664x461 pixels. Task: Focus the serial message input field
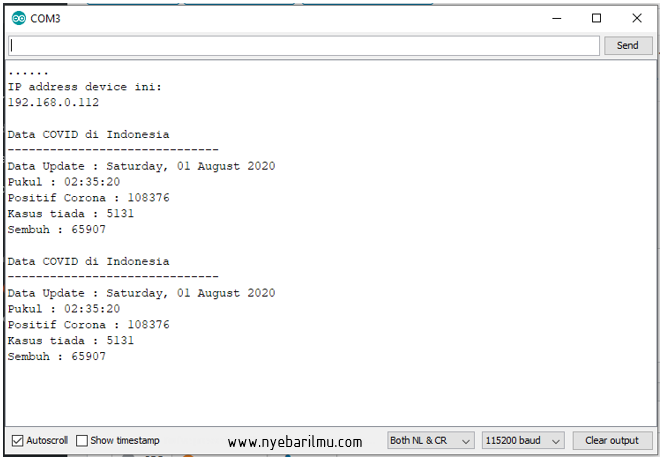[x=304, y=45]
